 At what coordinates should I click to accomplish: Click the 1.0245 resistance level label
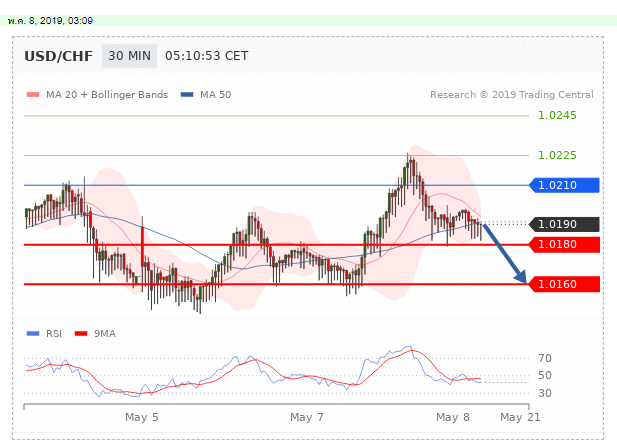pyautogui.click(x=557, y=115)
